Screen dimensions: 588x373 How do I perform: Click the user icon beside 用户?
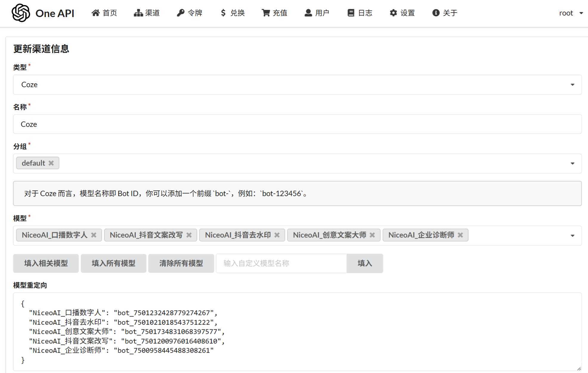coord(308,13)
